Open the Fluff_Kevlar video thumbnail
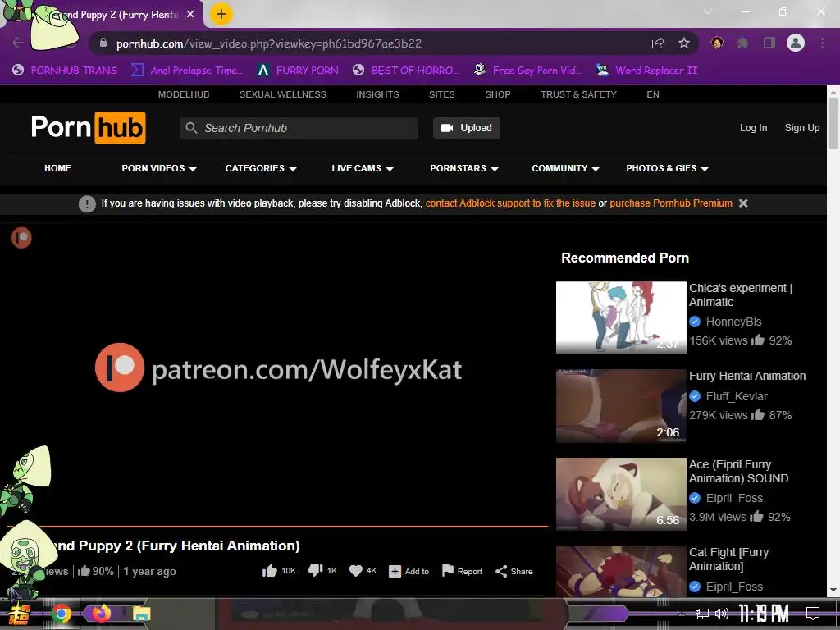This screenshot has height=630, width=840. [621, 405]
